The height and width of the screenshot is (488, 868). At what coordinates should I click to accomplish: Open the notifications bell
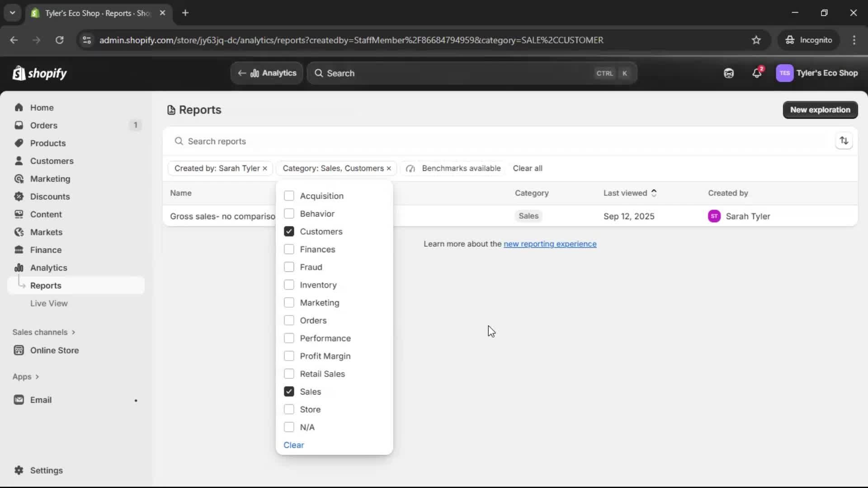click(757, 73)
